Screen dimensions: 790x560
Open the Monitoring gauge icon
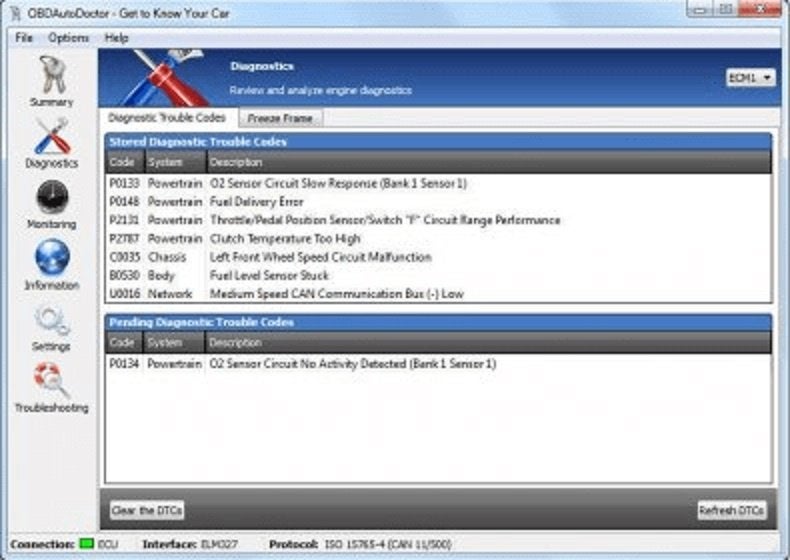52,197
